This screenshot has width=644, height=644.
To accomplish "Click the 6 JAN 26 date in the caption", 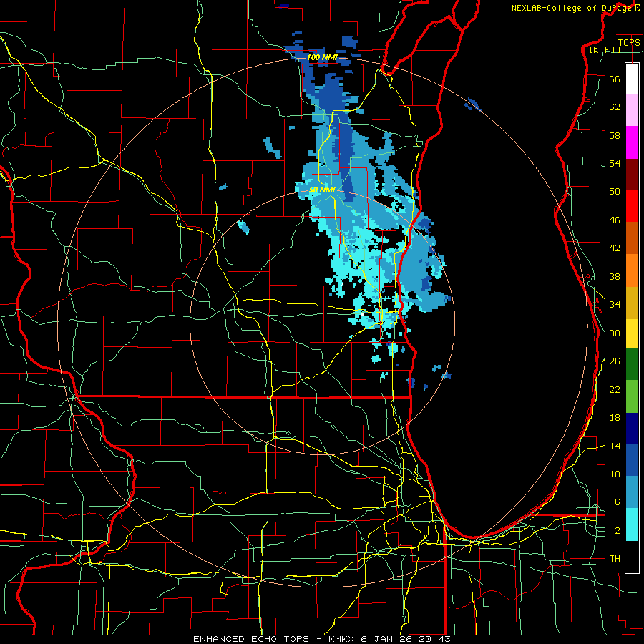I will (388, 639).
